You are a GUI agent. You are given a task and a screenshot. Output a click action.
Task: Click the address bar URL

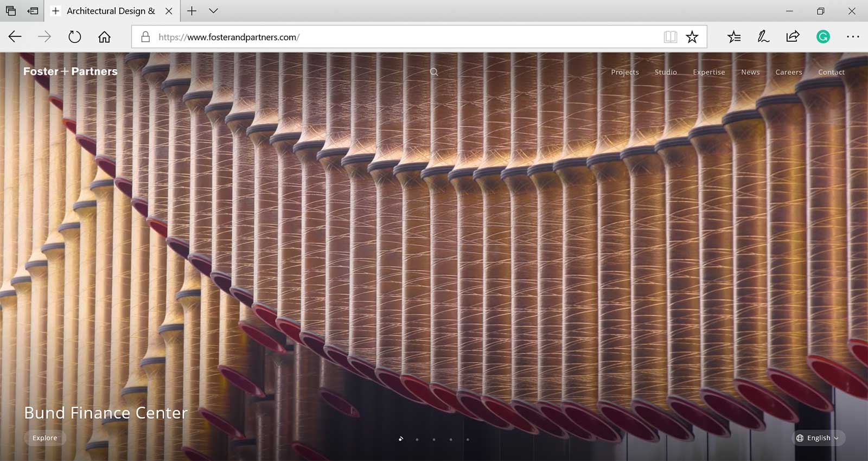(x=229, y=37)
